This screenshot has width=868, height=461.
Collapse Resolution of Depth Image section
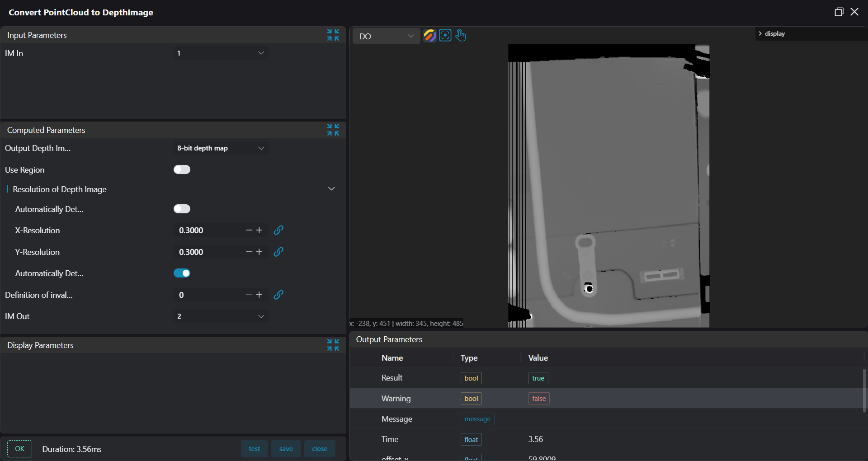click(x=331, y=189)
